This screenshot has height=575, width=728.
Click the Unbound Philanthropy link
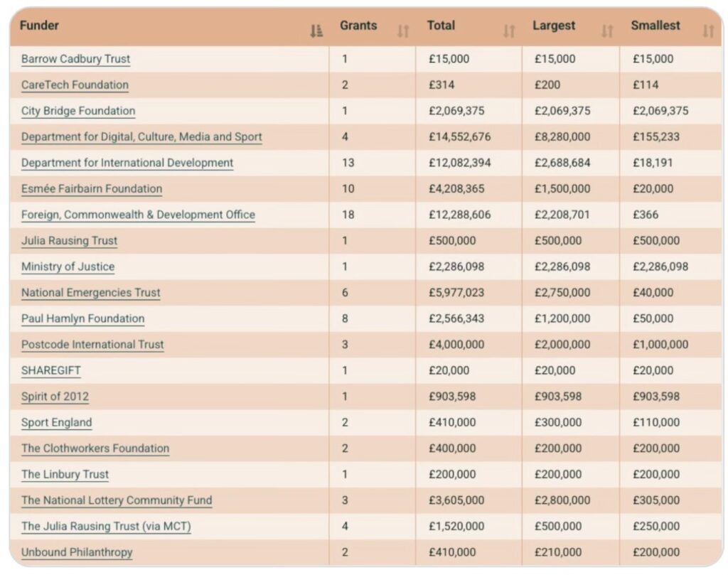point(77,552)
